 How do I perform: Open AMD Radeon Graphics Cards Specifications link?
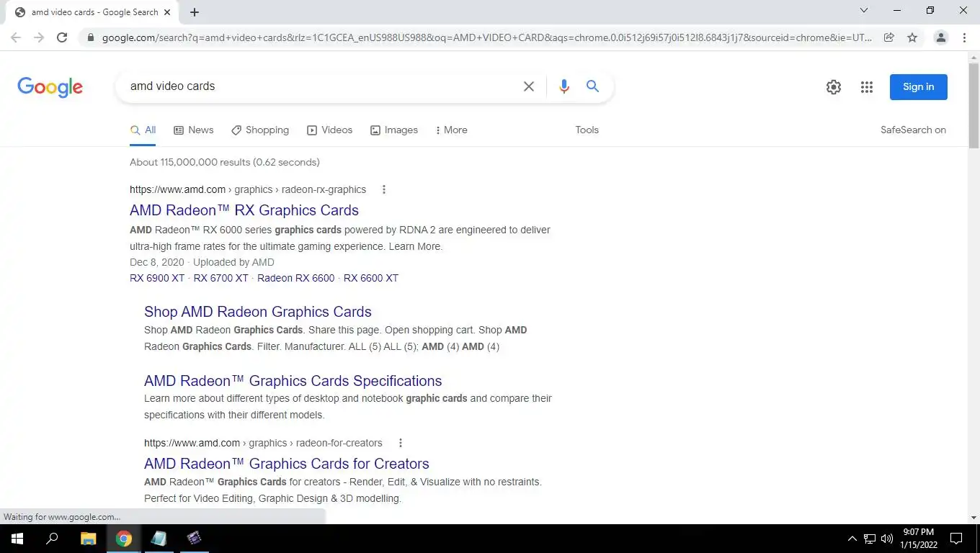pos(293,381)
